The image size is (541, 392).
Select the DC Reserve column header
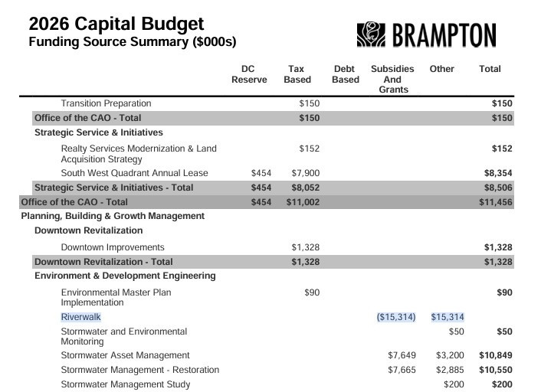point(249,74)
